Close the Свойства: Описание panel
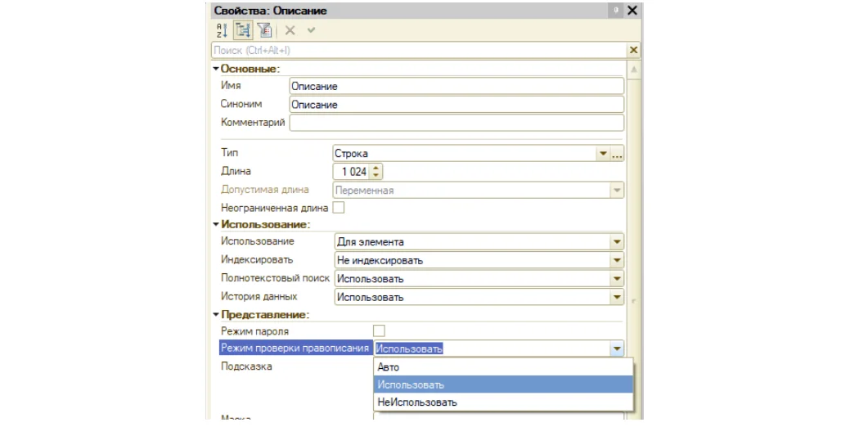Image resolution: width=868 pixels, height=427 pixels. (x=632, y=10)
